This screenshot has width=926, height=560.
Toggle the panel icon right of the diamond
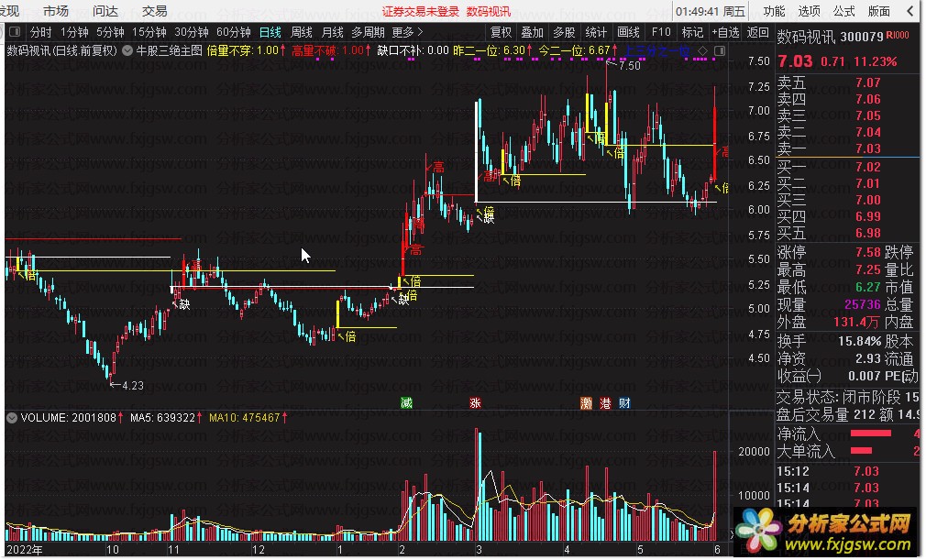click(x=720, y=50)
